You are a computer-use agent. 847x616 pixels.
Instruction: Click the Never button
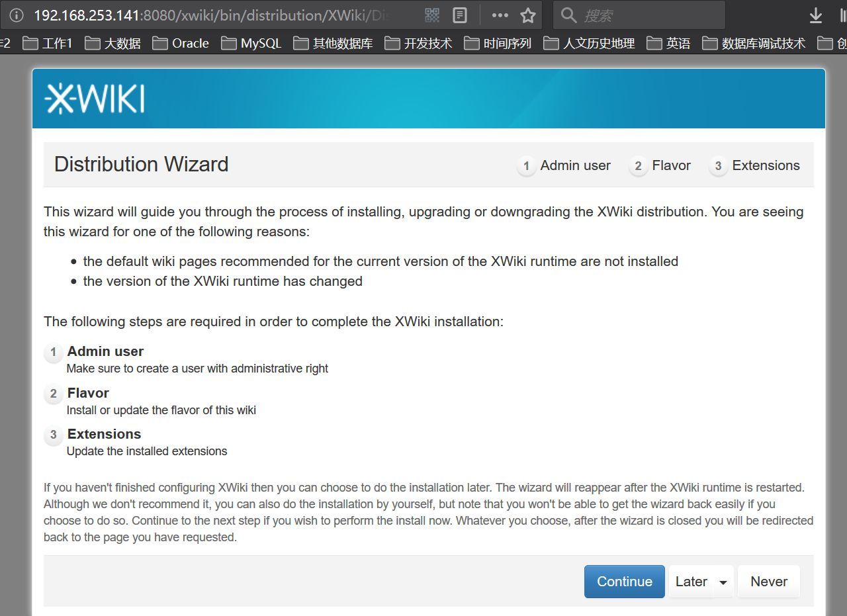click(x=769, y=582)
